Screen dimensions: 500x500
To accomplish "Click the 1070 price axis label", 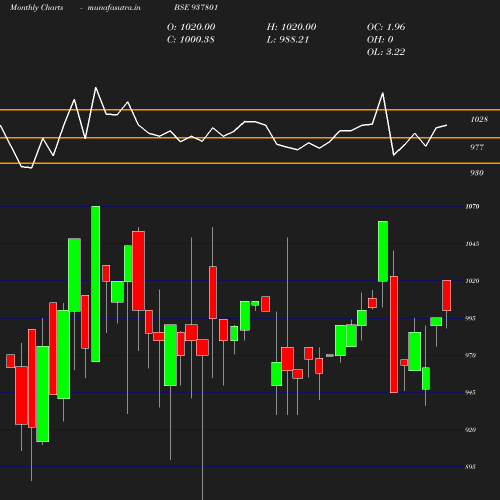I will (472, 207).
